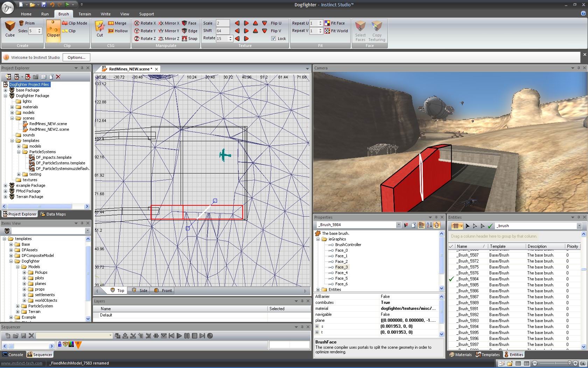This screenshot has height=368, width=588.
Task: Increase Prism Sides stepper
Action: [40, 29]
